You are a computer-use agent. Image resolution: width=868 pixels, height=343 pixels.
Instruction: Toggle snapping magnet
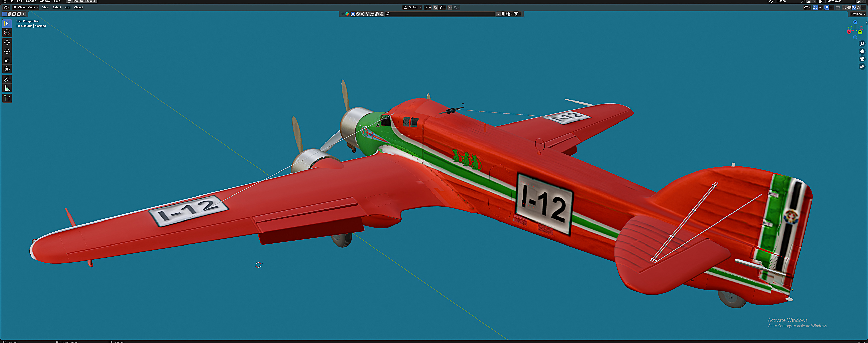[x=436, y=7]
